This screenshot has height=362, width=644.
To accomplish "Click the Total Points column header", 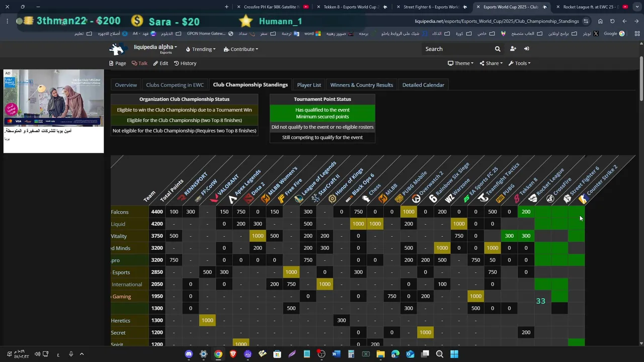I will click(172, 191).
